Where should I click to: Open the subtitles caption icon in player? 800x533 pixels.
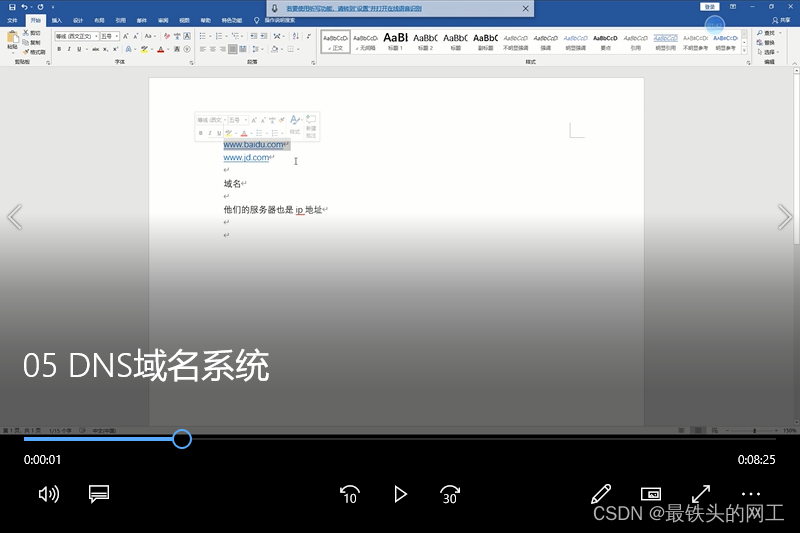pyautogui.click(x=99, y=494)
